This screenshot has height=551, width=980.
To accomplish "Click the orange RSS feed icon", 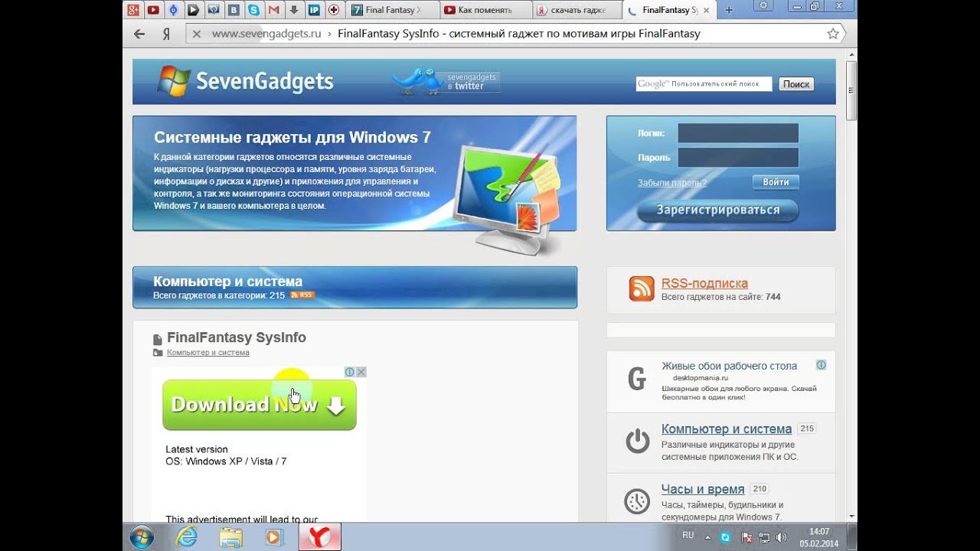I will 642,289.
